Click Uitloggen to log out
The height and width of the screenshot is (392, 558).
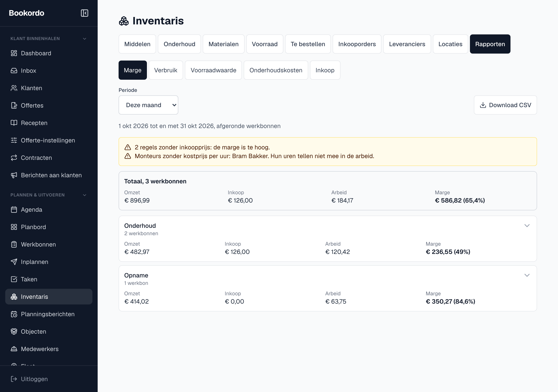coord(49,379)
